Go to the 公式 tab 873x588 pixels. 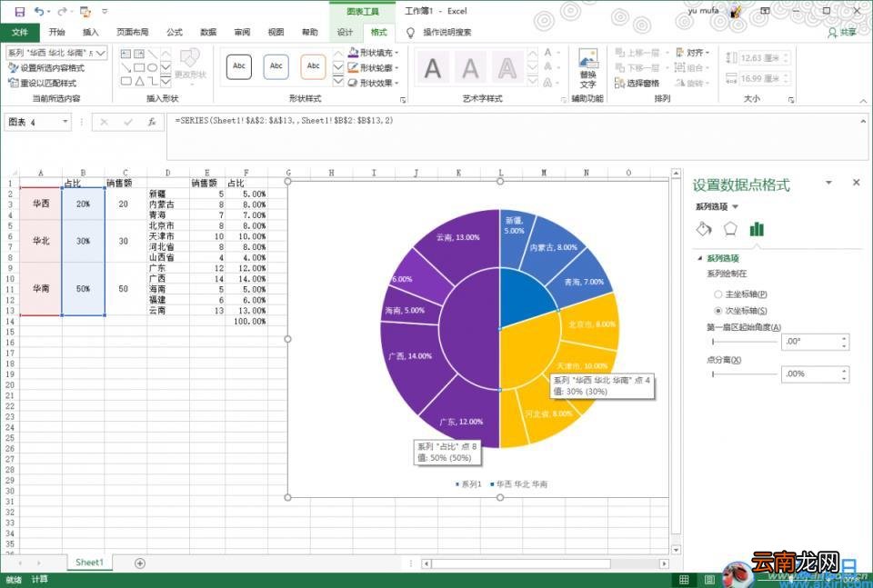pos(175,33)
